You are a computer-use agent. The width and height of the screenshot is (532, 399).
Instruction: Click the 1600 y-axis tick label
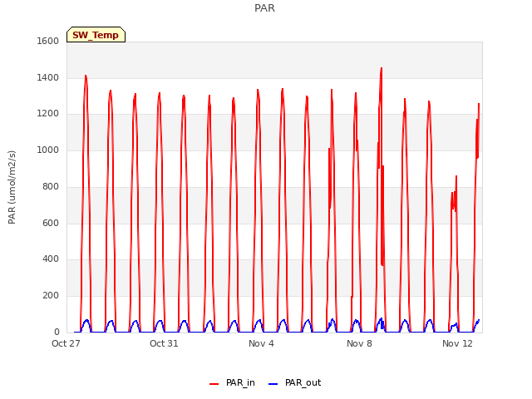pos(48,41)
